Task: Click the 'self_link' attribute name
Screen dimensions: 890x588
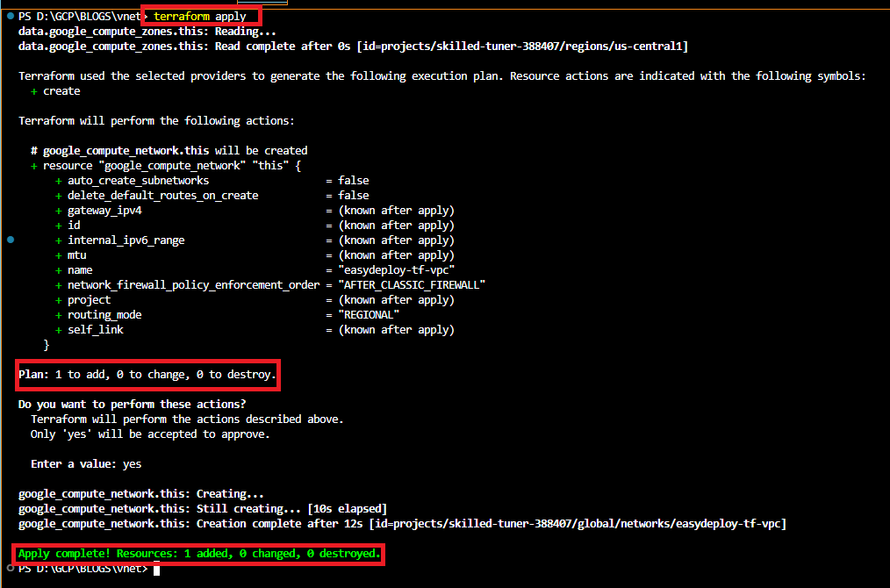Action: click(96, 330)
